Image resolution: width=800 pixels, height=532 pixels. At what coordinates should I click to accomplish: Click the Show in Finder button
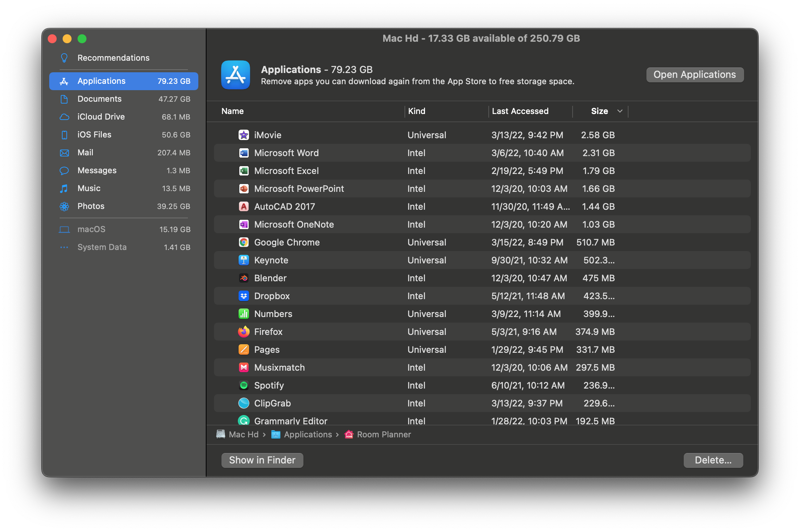tap(262, 460)
